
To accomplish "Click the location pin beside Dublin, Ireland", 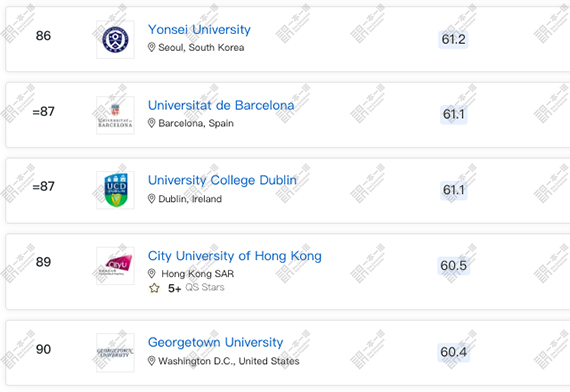I will (x=152, y=199).
